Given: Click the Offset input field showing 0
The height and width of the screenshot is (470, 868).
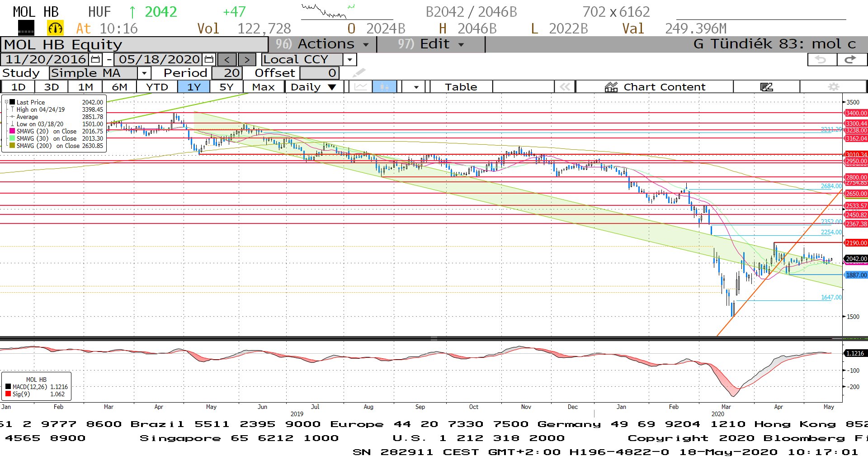Looking at the screenshot, I should pos(319,73).
